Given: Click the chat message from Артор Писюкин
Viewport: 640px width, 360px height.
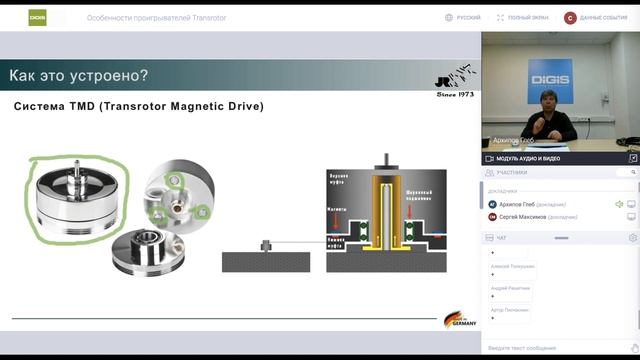Looking at the screenshot, I should [510, 313].
